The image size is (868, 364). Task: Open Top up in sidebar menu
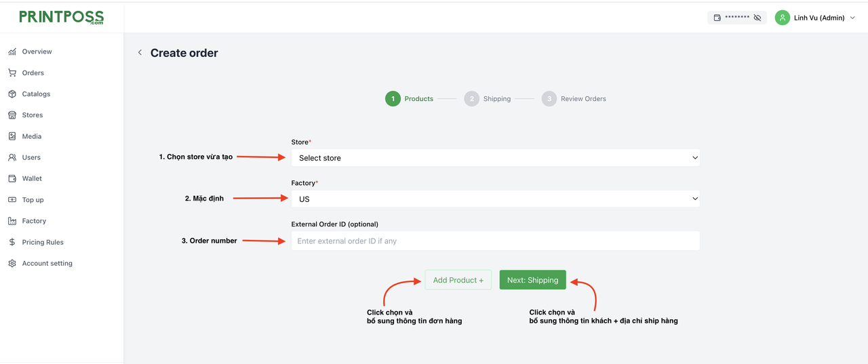(33, 200)
